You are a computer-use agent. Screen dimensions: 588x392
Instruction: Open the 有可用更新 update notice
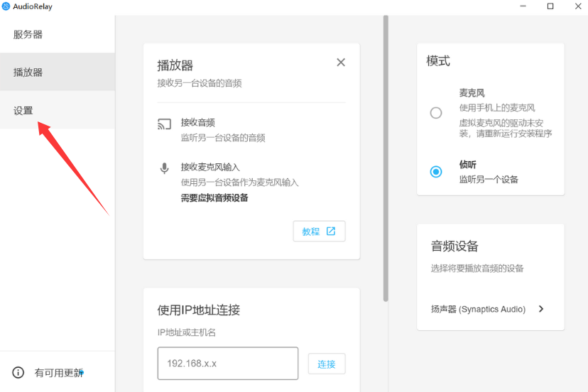pyautogui.click(x=59, y=373)
